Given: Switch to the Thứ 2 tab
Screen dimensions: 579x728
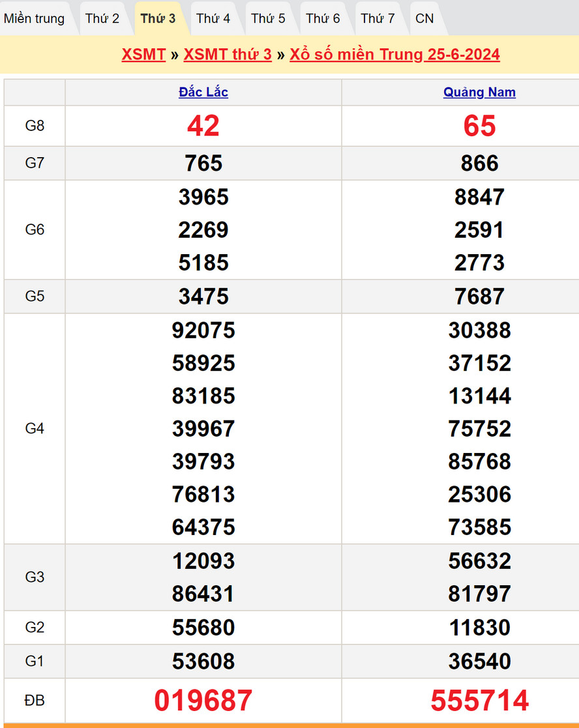Looking at the screenshot, I should 102,18.
